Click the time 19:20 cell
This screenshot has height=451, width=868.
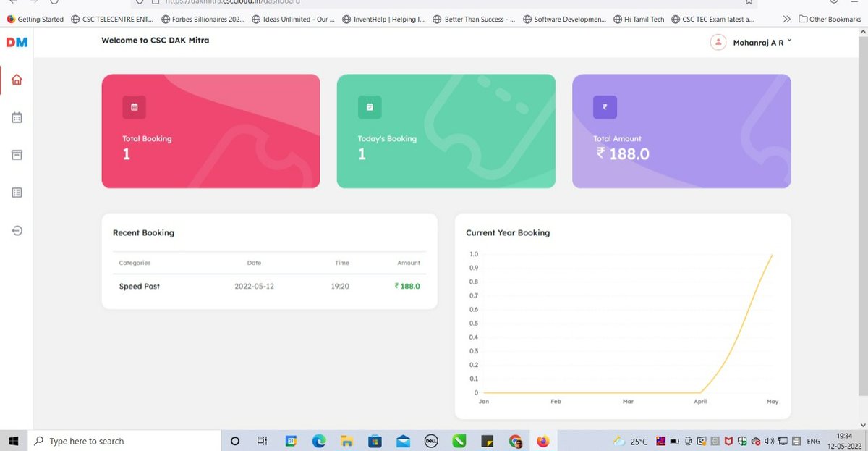click(x=340, y=286)
